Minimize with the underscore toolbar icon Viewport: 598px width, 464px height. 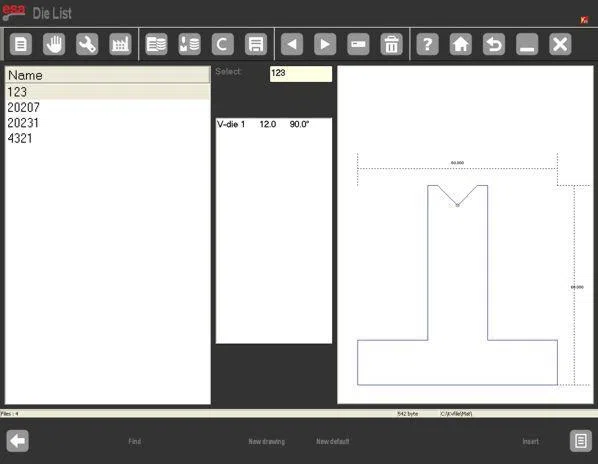pos(527,44)
